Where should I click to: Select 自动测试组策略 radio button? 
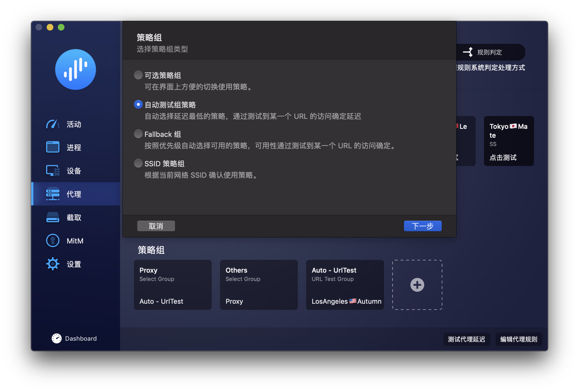pyautogui.click(x=138, y=104)
